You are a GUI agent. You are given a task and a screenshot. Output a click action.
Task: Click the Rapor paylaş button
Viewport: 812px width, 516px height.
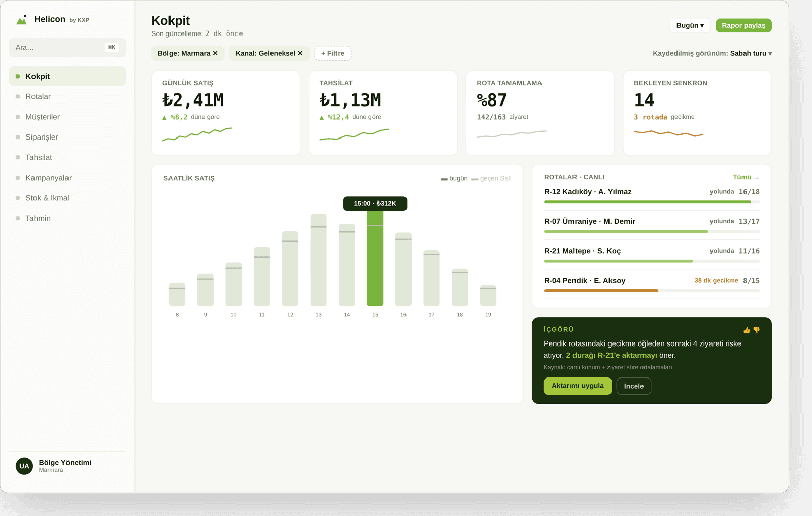pyautogui.click(x=743, y=25)
